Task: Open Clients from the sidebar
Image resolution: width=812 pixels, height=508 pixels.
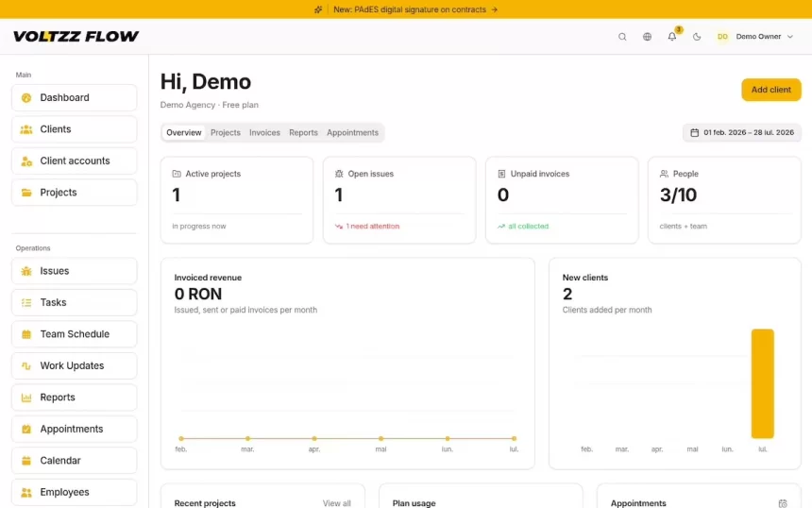Action: [x=74, y=129]
